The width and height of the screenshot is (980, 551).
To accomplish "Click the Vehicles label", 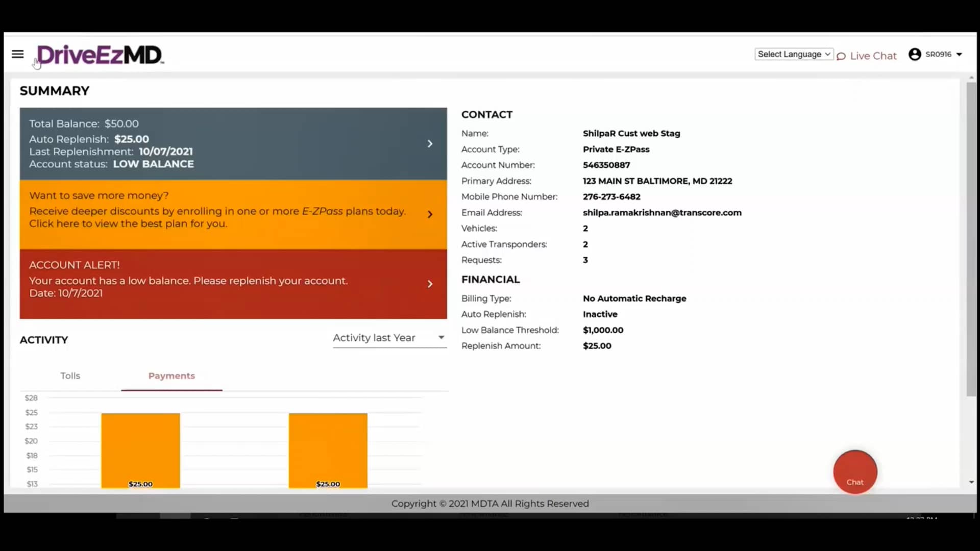I will (x=479, y=229).
